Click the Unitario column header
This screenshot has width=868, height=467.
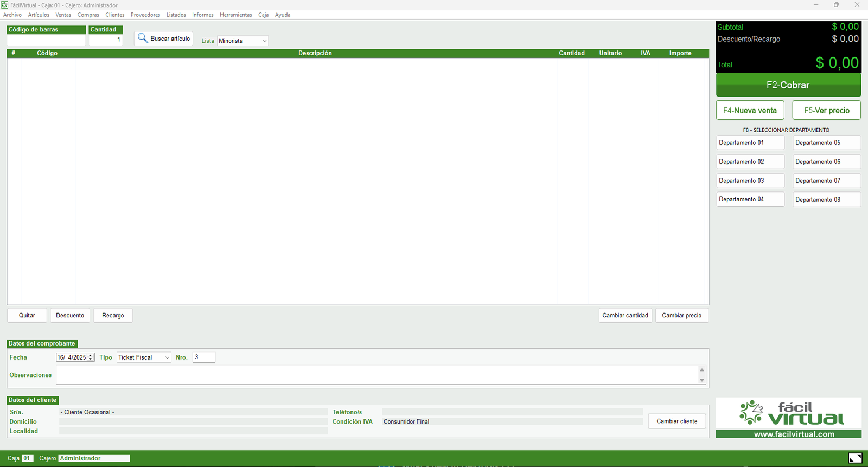coord(611,53)
